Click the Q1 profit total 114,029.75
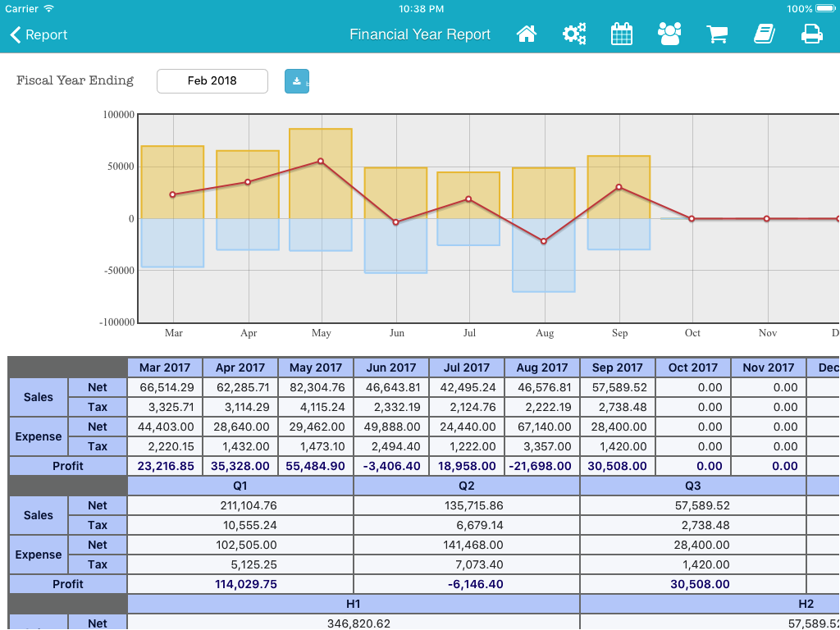 [x=240, y=584]
